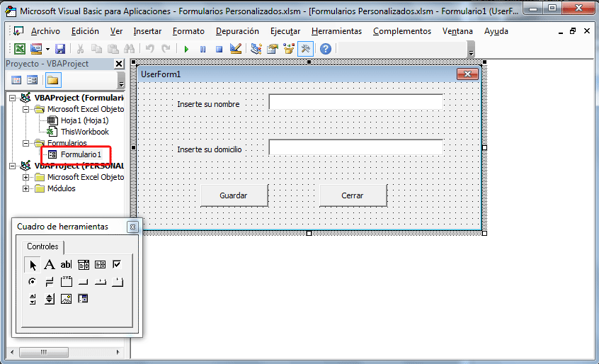Collapse the first VBAProject (Formulari...) node
The width and height of the screenshot is (599, 364).
[x=12, y=98]
